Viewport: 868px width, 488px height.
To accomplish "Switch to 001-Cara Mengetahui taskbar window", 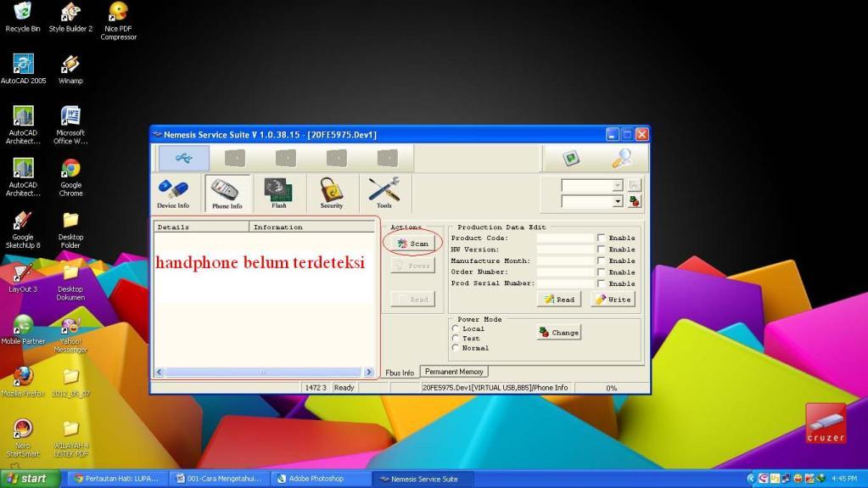I will [x=220, y=479].
